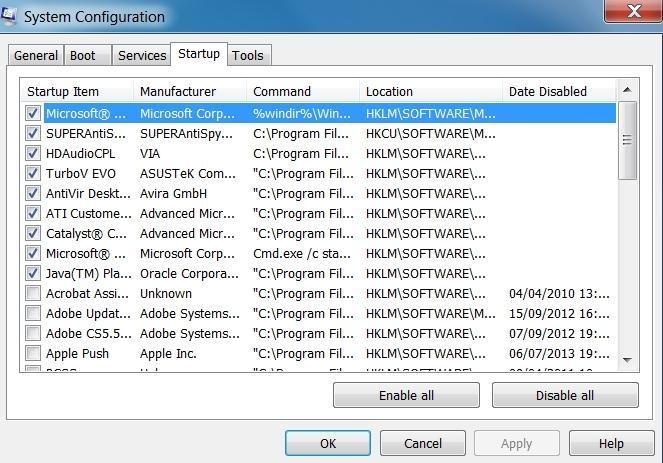Confirm with the OK button
The height and width of the screenshot is (463, 663).
click(x=328, y=443)
